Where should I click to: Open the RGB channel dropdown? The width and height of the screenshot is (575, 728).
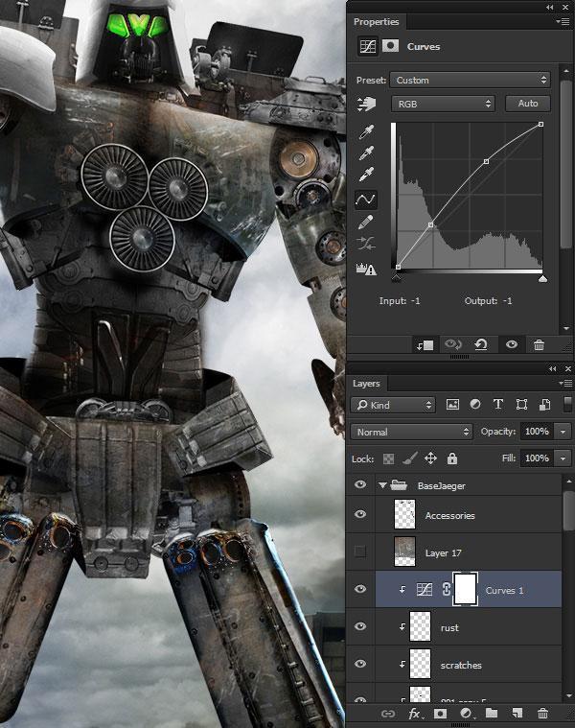pyautogui.click(x=443, y=104)
